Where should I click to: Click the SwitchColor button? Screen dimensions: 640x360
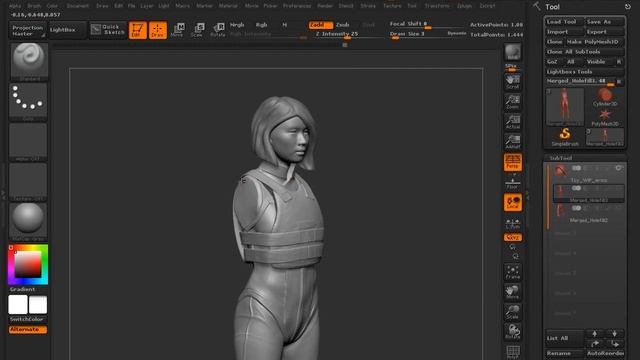[27, 319]
